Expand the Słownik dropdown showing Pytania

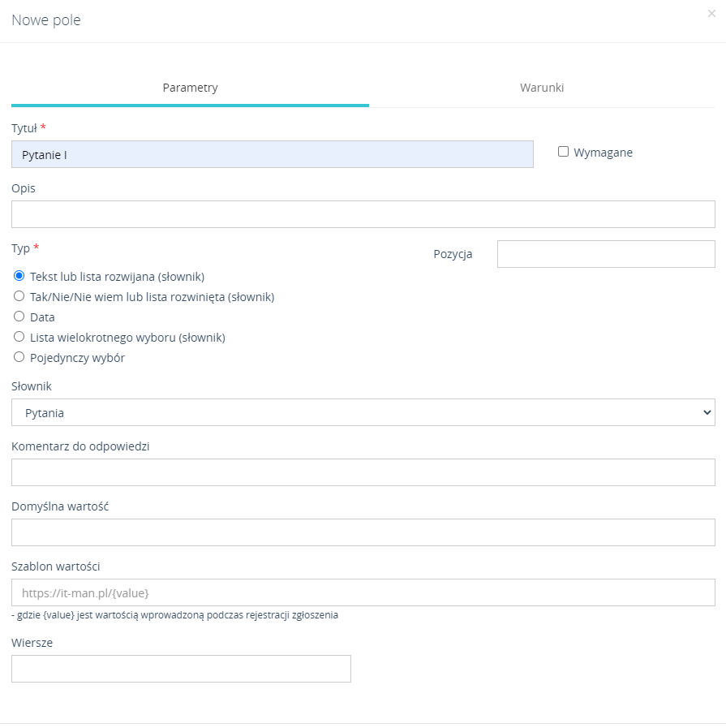363,412
